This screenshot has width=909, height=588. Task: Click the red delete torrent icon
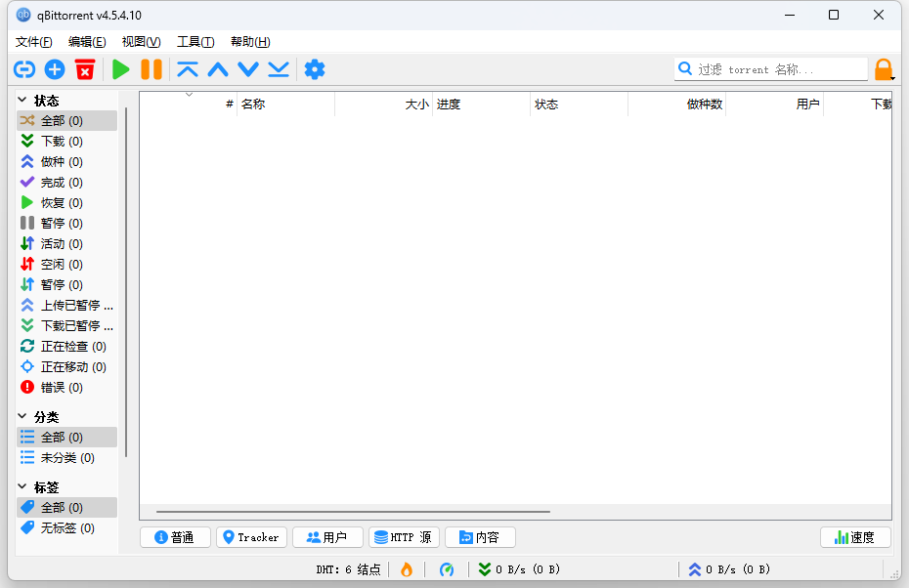click(x=85, y=69)
